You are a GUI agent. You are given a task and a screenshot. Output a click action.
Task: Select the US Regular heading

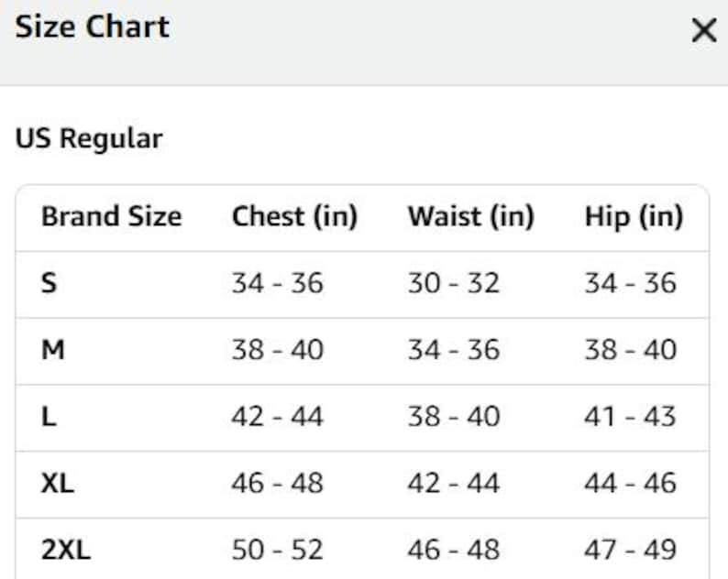point(89,138)
